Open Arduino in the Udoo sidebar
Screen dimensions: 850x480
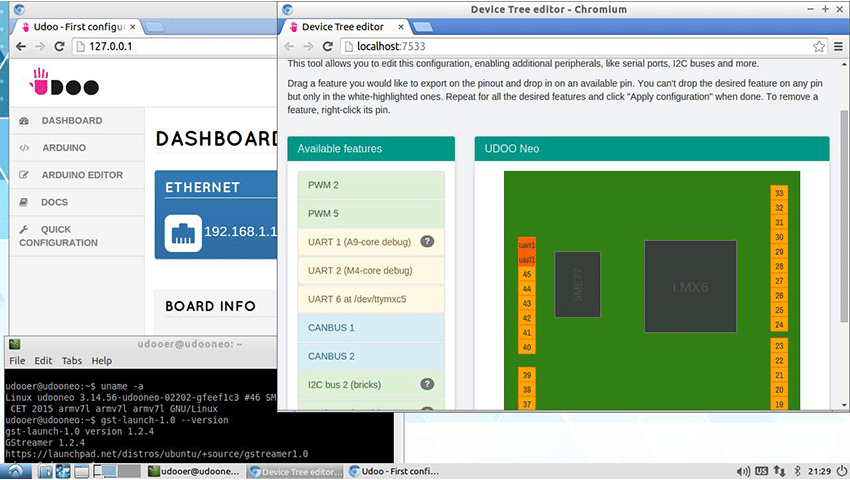[77, 148]
